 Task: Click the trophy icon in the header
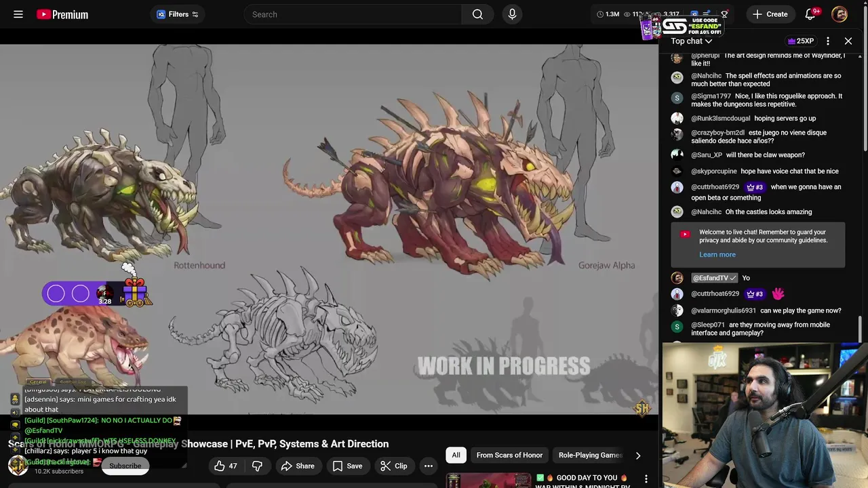[724, 14]
